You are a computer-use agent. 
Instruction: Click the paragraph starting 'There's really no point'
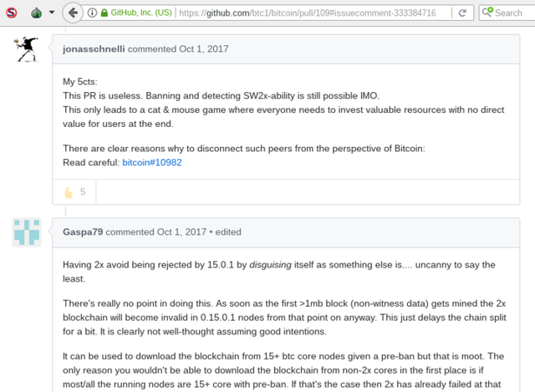coord(284,318)
